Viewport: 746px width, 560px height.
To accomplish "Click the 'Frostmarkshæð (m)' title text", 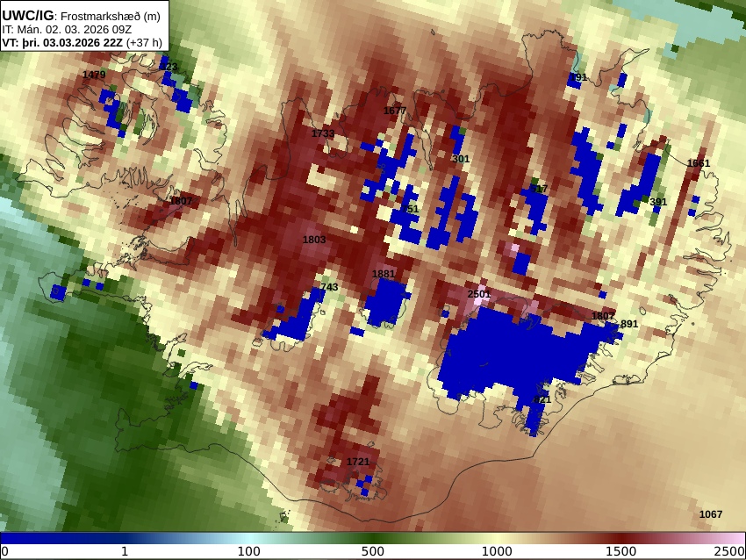I will coord(111,16).
